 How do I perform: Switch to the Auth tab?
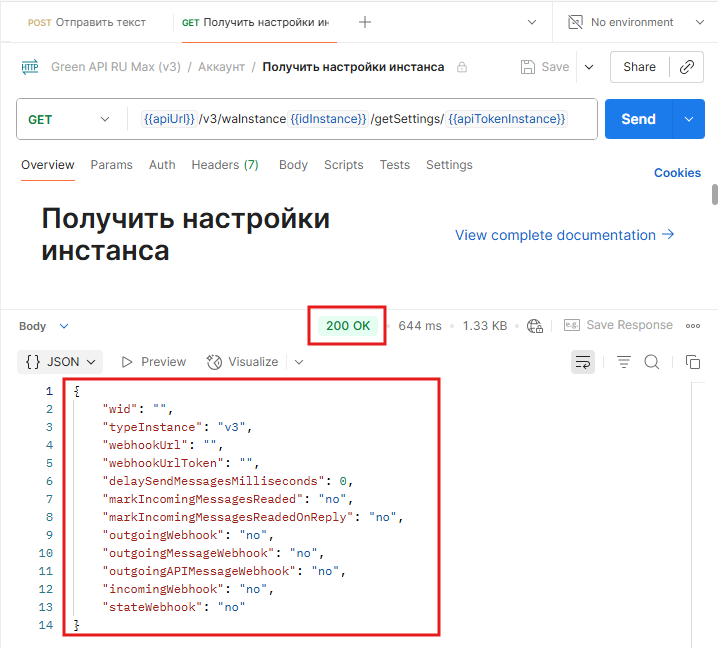click(162, 165)
